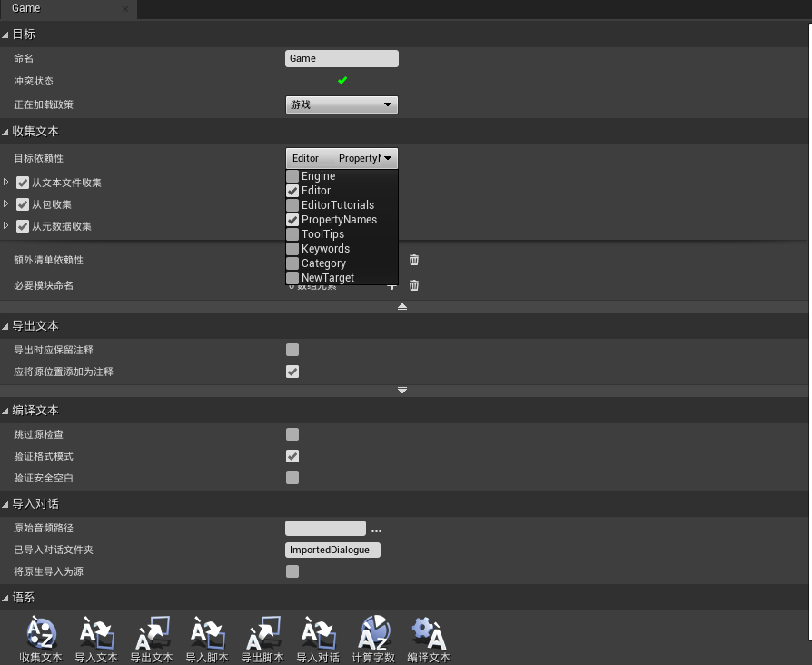Click the 导出文本 export text icon
The height and width of the screenshot is (665, 812).
click(152, 634)
